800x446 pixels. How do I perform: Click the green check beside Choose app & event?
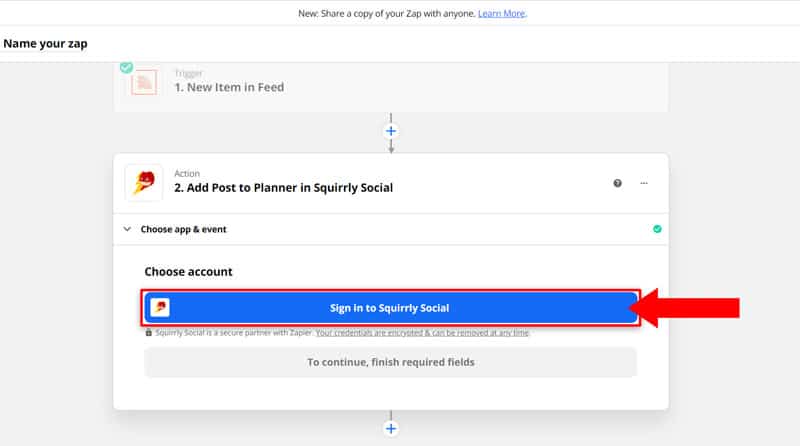[657, 229]
